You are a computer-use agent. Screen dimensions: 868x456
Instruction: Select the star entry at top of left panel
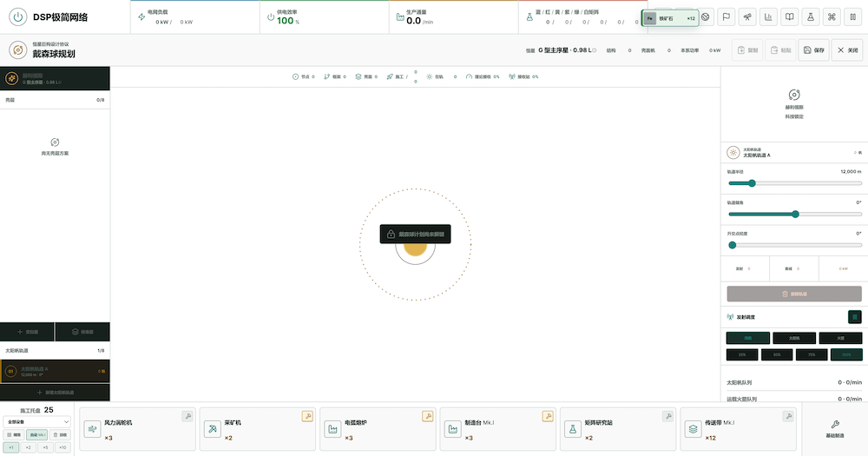55,79
